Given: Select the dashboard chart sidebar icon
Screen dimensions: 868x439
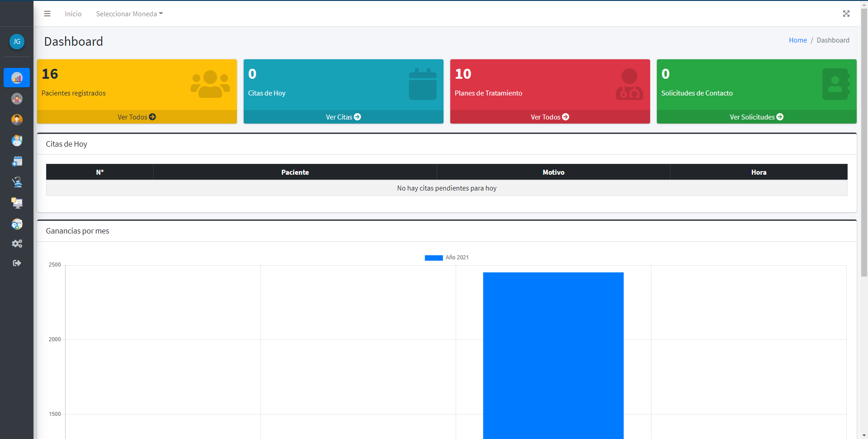Looking at the screenshot, I should coord(17,78).
